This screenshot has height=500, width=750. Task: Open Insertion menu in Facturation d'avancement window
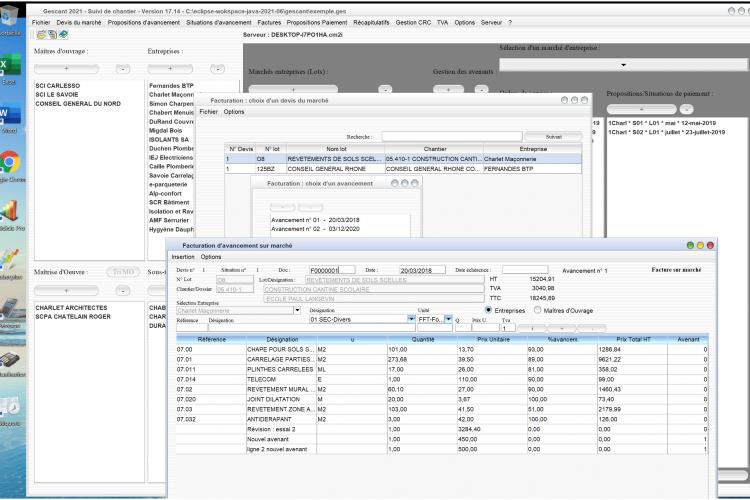[x=183, y=257]
